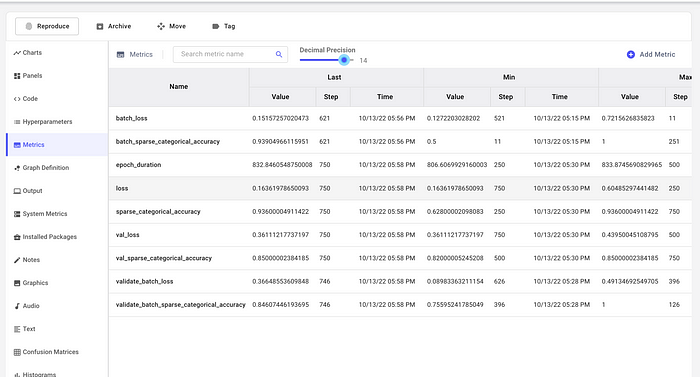Select the val_loss metric
Image resolution: width=700 pixels, height=377 pixels.
coord(400,235)
